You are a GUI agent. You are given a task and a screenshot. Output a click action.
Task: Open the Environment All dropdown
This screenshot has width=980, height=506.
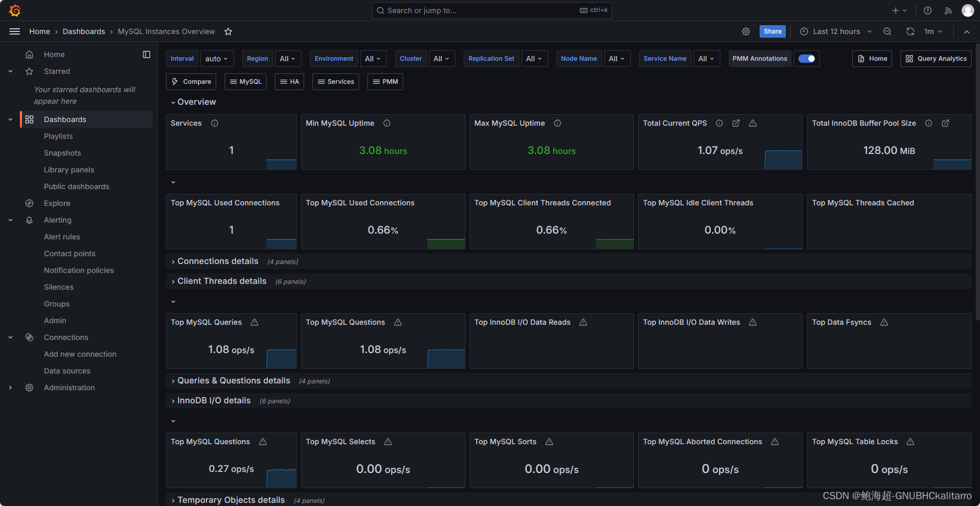(373, 59)
